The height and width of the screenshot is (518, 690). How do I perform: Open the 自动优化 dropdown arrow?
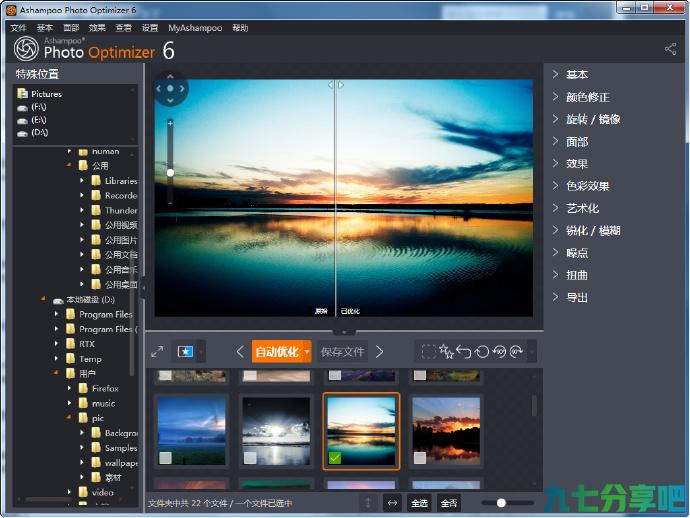click(x=307, y=352)
